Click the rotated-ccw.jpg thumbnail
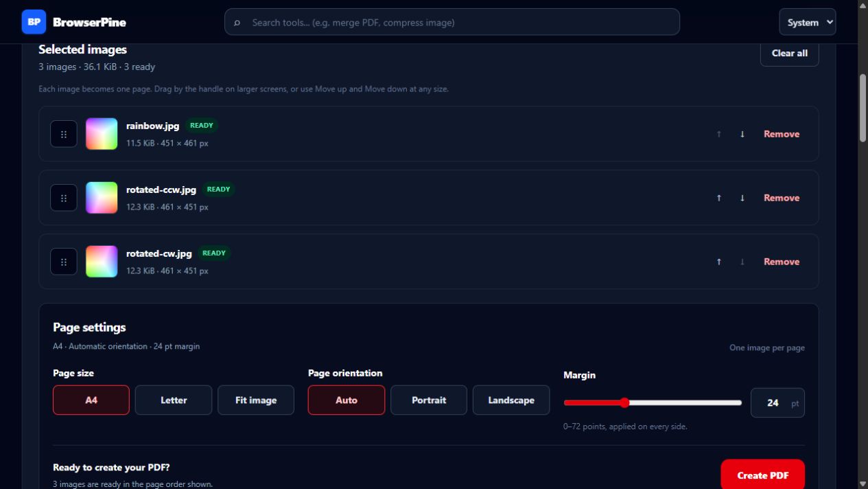The width and height of the screenshot is (868, 489). (x=102, y=198)
